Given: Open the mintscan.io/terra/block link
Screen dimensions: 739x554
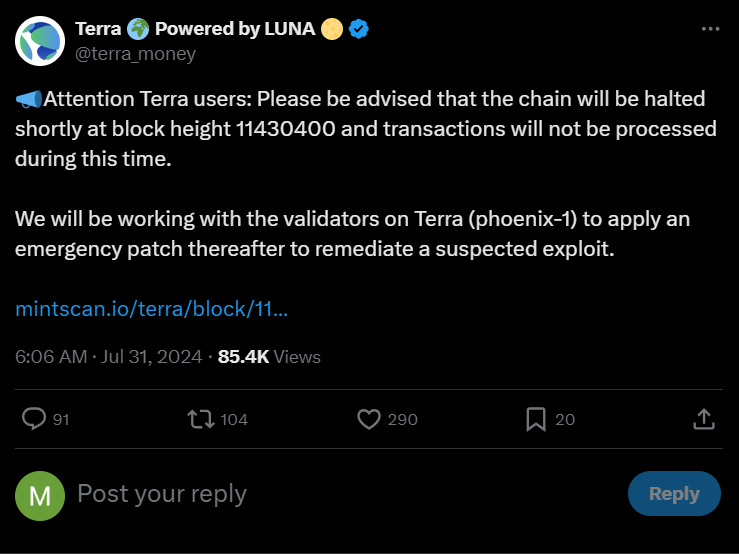Looking at the screenshot, I should point(151,309).
